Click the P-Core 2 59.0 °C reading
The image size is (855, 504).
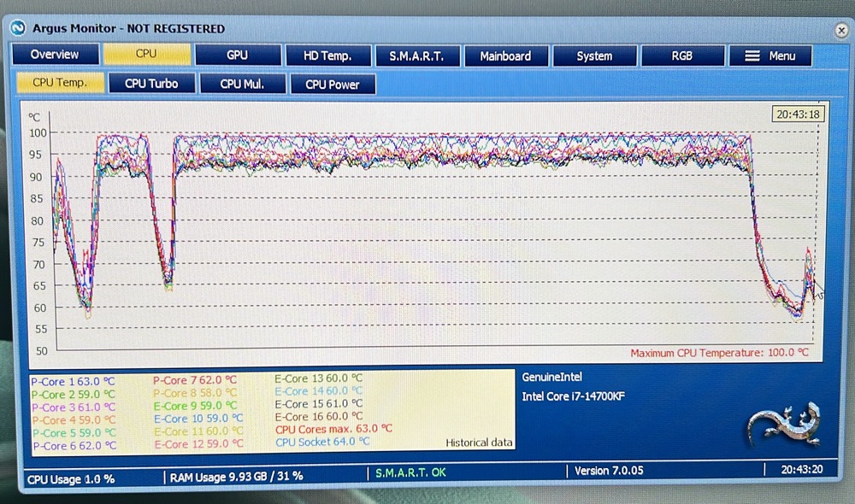(73, 395)
